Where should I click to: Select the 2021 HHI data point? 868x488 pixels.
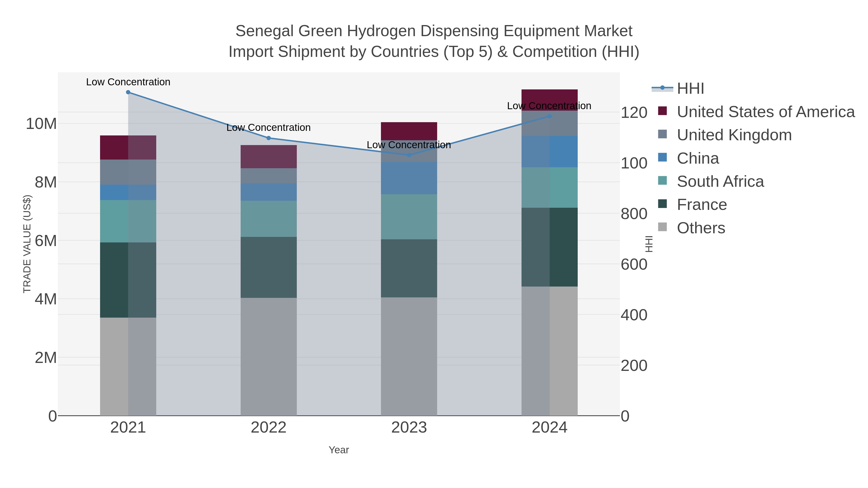(128, 92)
